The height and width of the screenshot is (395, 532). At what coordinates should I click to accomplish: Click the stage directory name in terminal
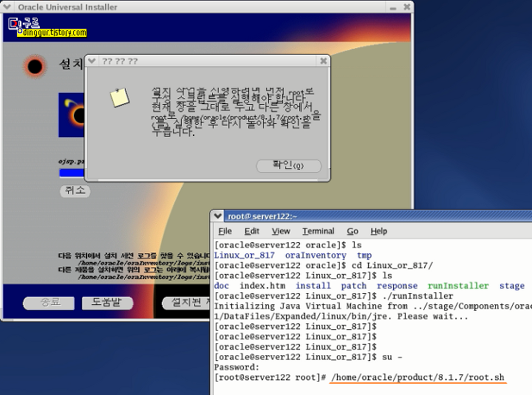(512, 286)
